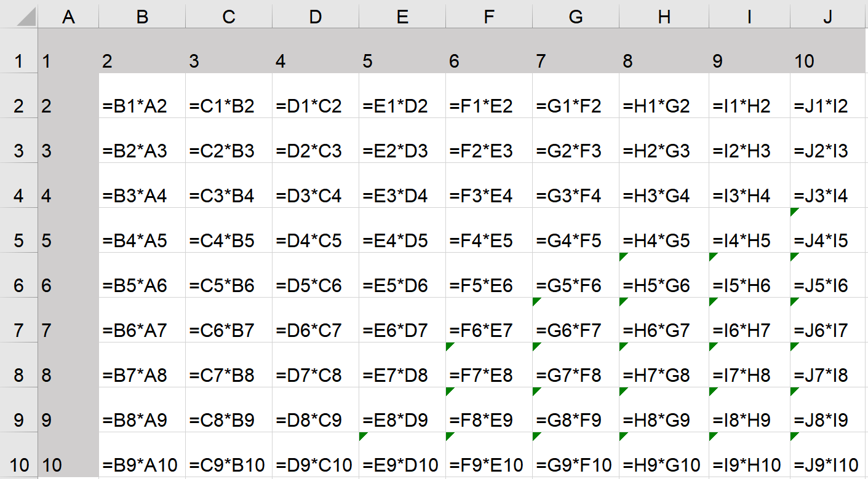
Task: Select row 2 header
Action: [x=18, y=95]
